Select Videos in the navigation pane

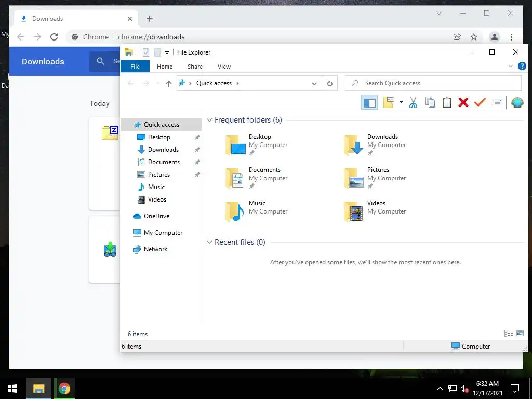(x=157, y=199)
